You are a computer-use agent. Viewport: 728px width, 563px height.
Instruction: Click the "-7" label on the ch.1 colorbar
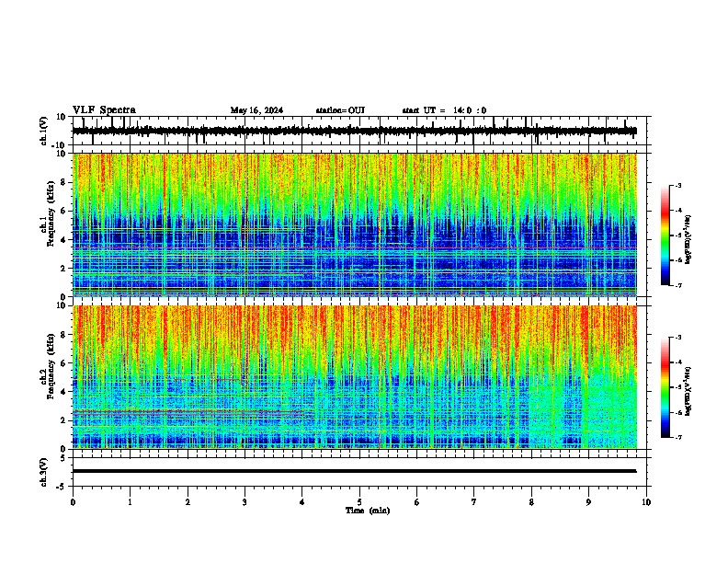pyautogui.click(x=677, y=286)
